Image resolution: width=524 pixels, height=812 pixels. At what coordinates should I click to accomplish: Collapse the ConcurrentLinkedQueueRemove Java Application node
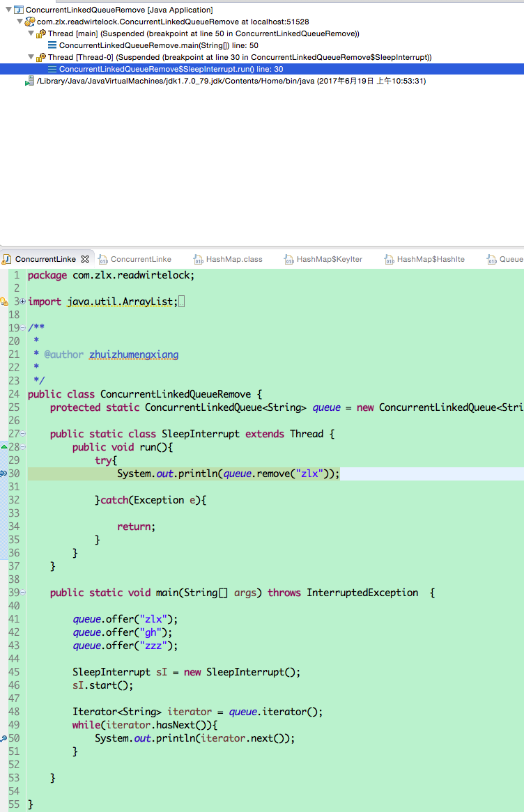point(8,10)
